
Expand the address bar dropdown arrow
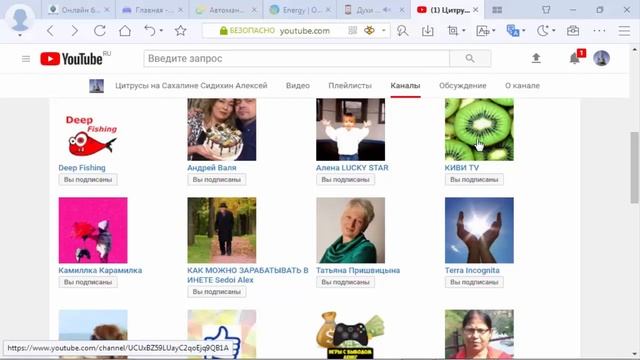pos(383,31)
